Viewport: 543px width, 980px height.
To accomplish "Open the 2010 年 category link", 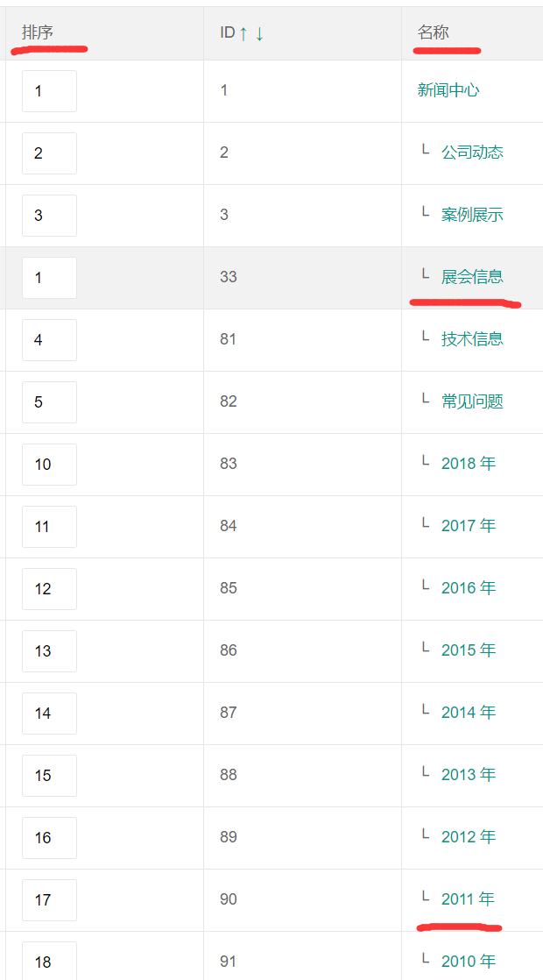I will tap(468, 962).
